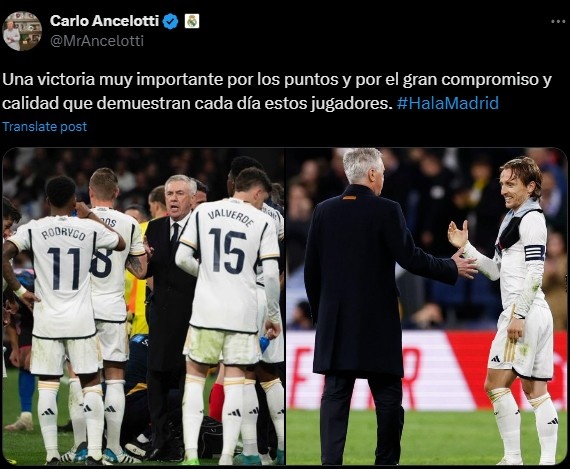This screenshot has width=570, height=469.
Task: Click the Valverde 15 jersey in the photo
Action: (x=229, y=265)
